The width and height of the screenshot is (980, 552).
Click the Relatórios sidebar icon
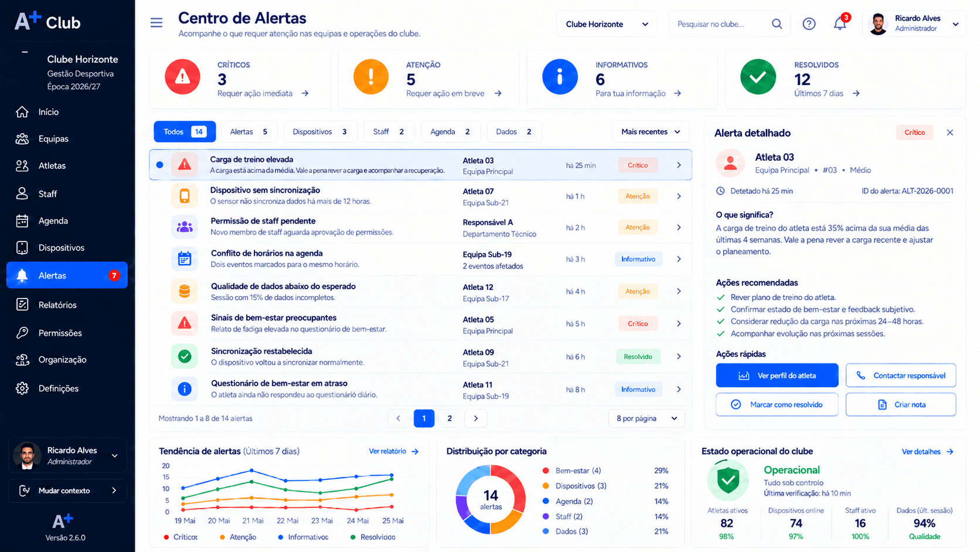click(22, 304)
